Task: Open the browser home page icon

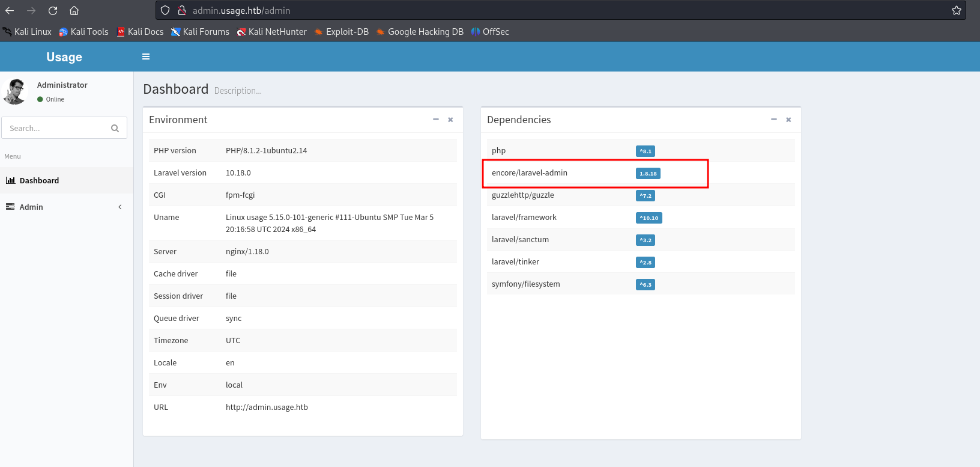Action: pyautogui.click(x=74, y=10)
